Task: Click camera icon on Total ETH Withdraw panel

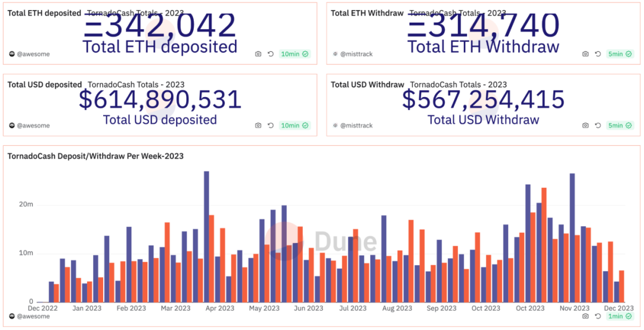Action: pos(586,54)
